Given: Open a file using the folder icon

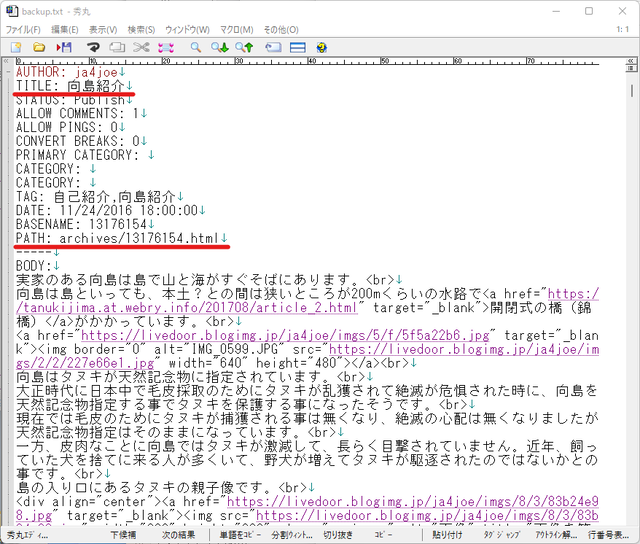Looking at the screenshot, I should click(39, 47).
